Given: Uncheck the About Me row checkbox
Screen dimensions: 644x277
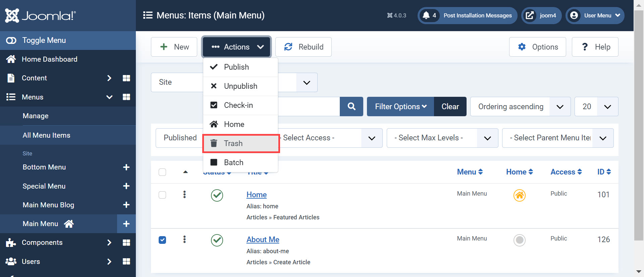Looking at the screenshot, I should point(162,240).
